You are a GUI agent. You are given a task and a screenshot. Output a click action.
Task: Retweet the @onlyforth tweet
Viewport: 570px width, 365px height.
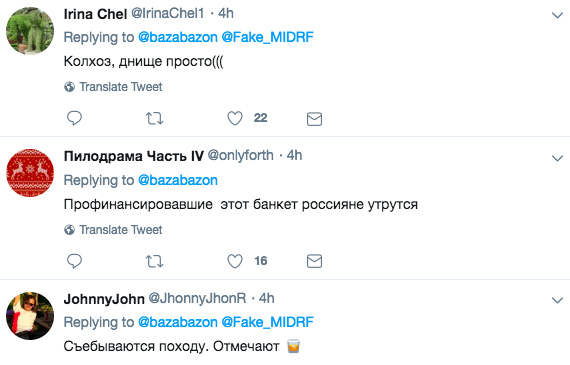pyautogui.click(x=154, y=261)
